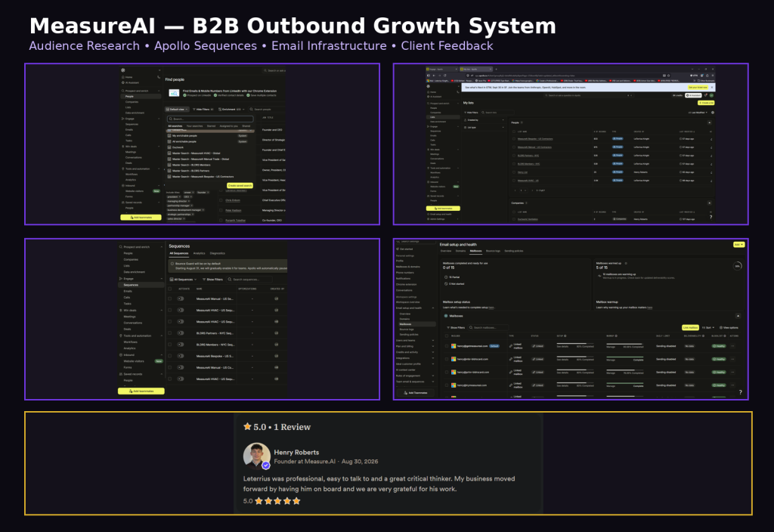The width and height of the screenshot is (774, 532).
Task: Click 'here' link under Mailbox setup status
Action: coord(491,308)
